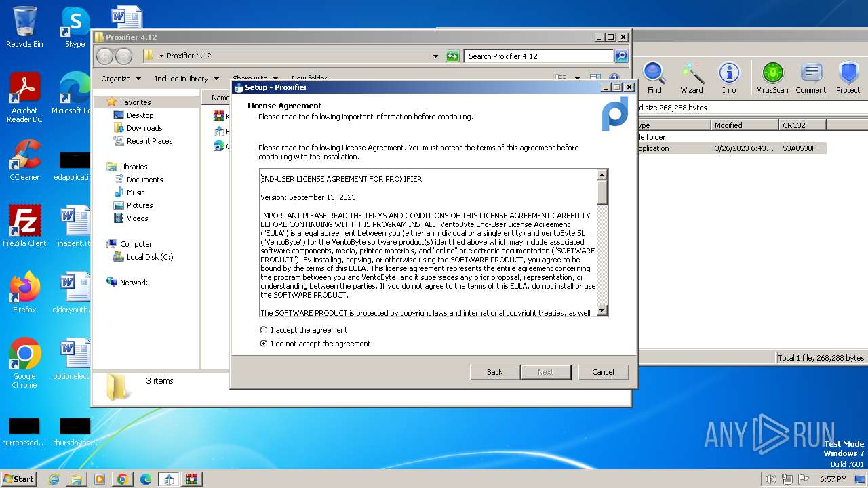Screen dimensions: 868x488
Task: Click the Explorer refresh button
Action: pyautogui.click(x=452, y=56)
